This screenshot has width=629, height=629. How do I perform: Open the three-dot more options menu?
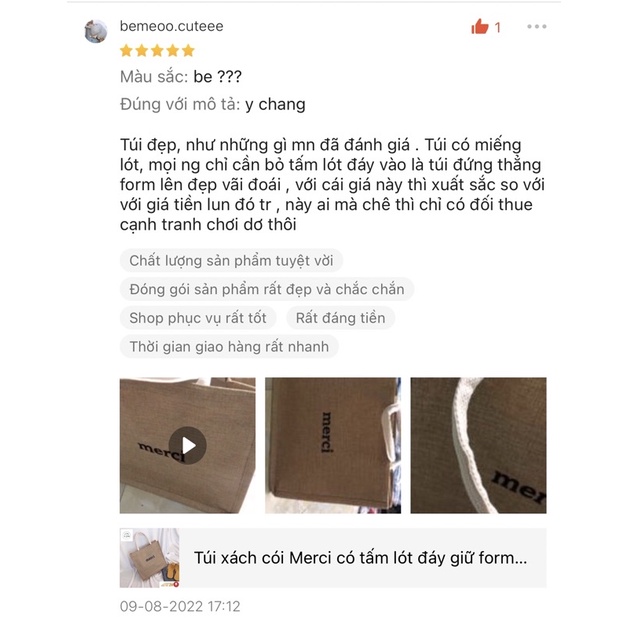[x=536, y=27]
